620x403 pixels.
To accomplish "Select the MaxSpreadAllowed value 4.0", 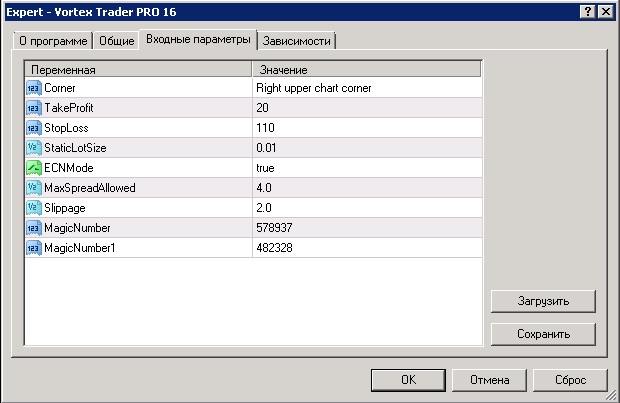I will [264, 188].
